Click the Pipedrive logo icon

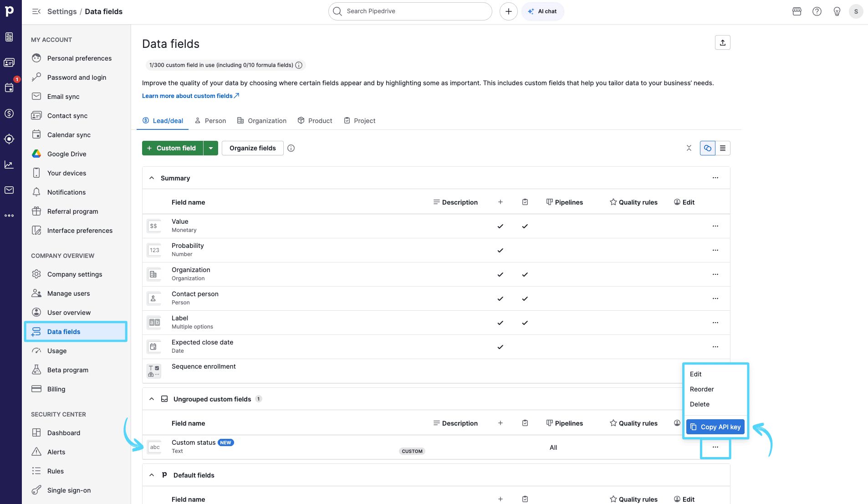coord(9,11)
